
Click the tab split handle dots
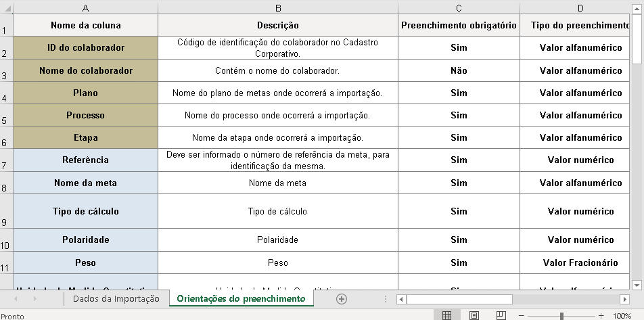click(x=386, y=299)
